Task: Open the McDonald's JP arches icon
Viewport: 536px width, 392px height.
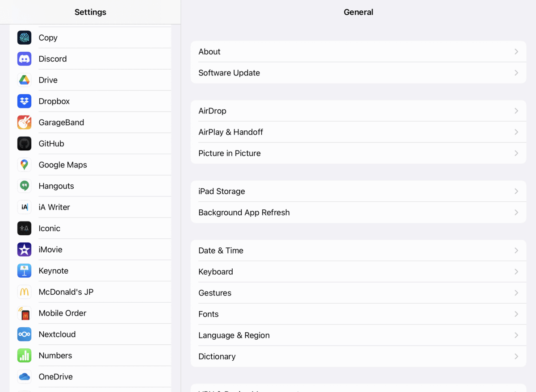Action: [x=24, y=292]
